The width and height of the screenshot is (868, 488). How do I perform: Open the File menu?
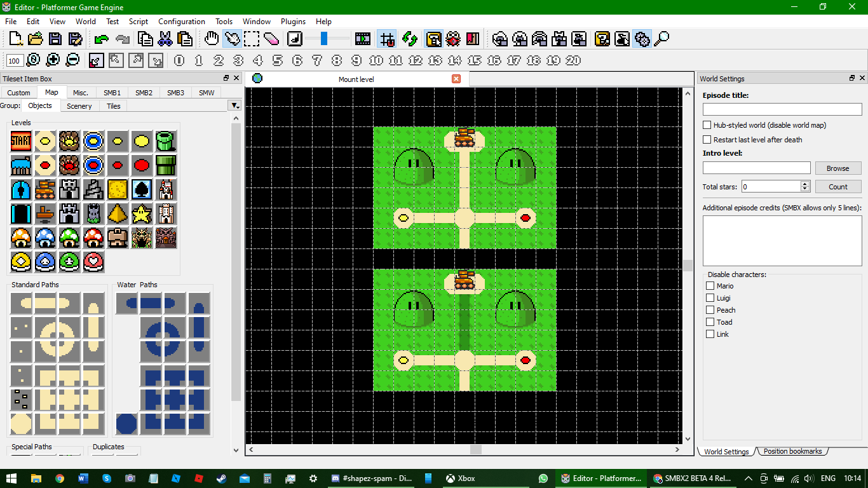11,21
